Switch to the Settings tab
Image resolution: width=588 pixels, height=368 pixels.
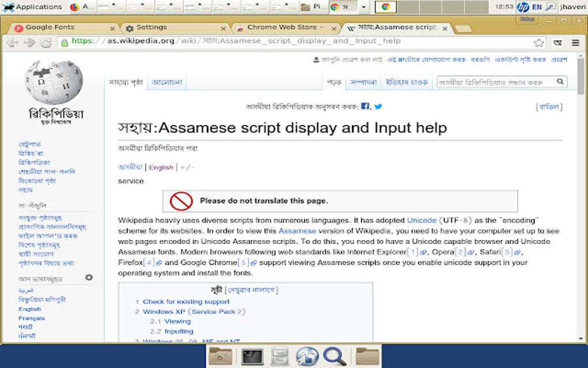tap(153, 27)
